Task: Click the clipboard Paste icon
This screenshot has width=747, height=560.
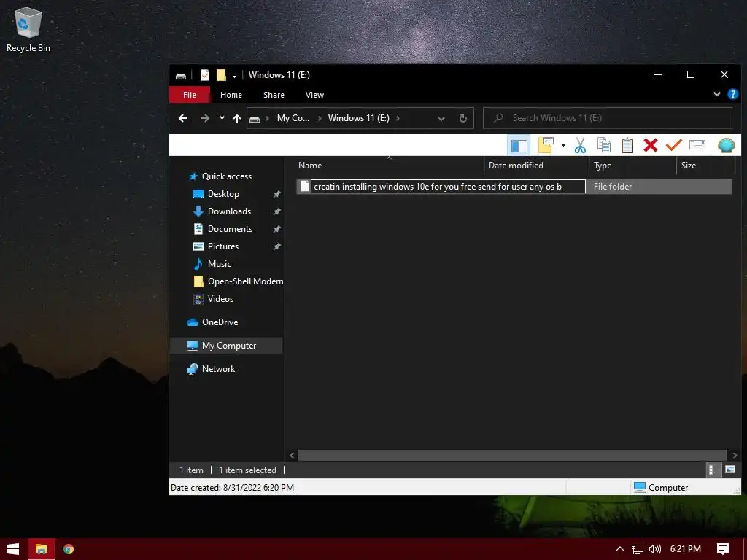Action: click(x=627, y=145)
